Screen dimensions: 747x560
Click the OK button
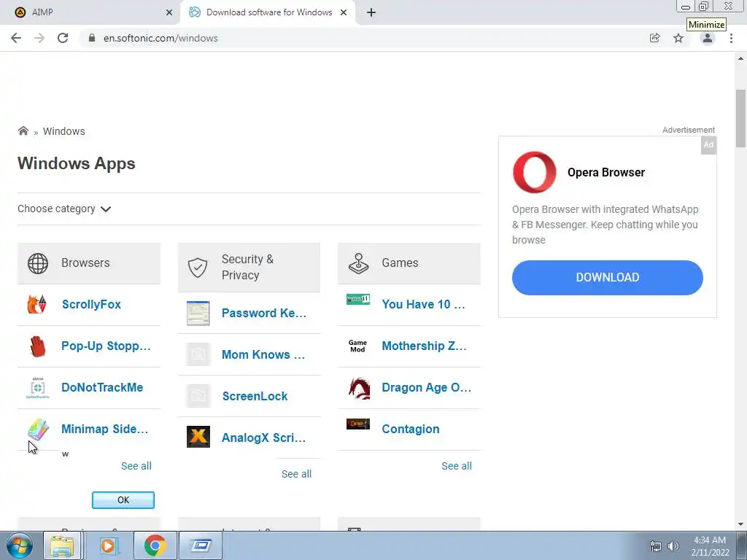click(x=123, y=500)
